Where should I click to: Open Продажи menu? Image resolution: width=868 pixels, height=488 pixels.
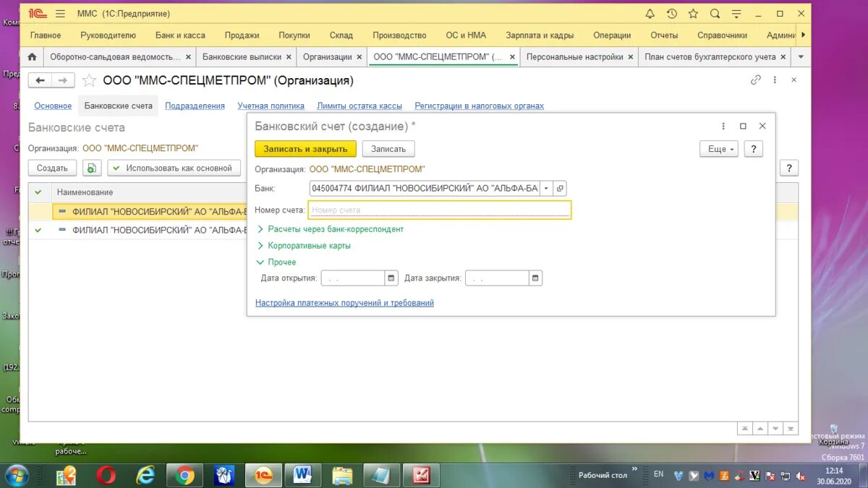click(x=242, y=35)
